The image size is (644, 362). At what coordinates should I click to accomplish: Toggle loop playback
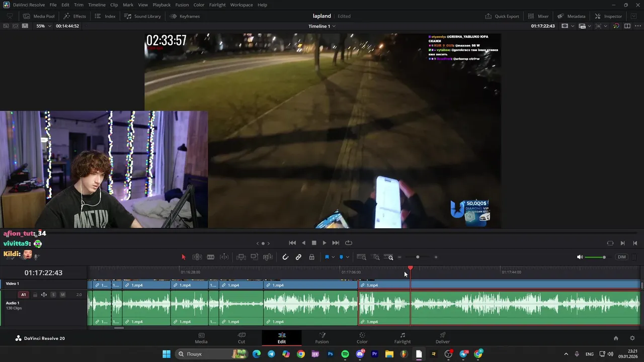tap(349, 243)
